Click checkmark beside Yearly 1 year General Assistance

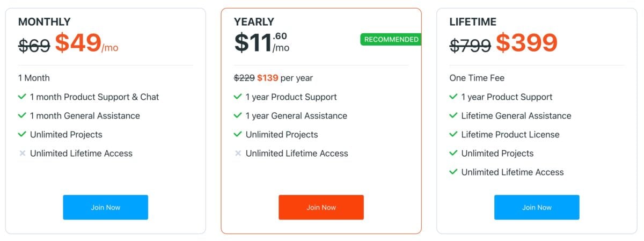(x=238, y=116)
